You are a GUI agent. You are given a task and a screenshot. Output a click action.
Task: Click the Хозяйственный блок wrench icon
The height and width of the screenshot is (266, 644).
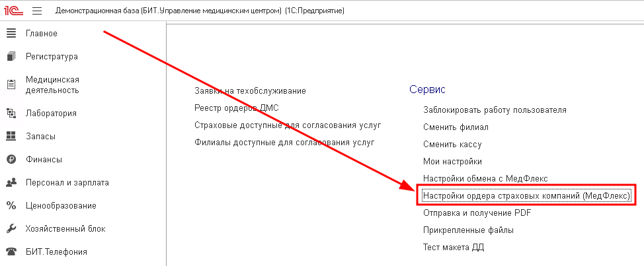(x=11, y=228)
